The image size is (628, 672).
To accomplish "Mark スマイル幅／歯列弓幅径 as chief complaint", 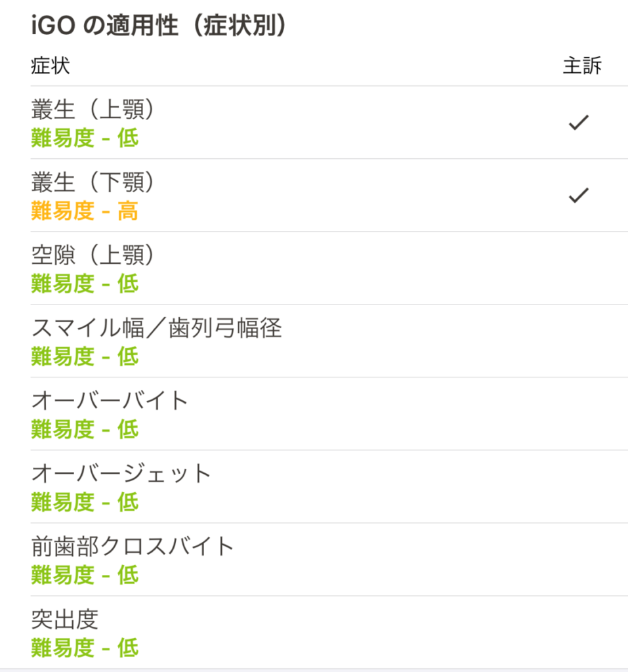I will coord(578,341).
